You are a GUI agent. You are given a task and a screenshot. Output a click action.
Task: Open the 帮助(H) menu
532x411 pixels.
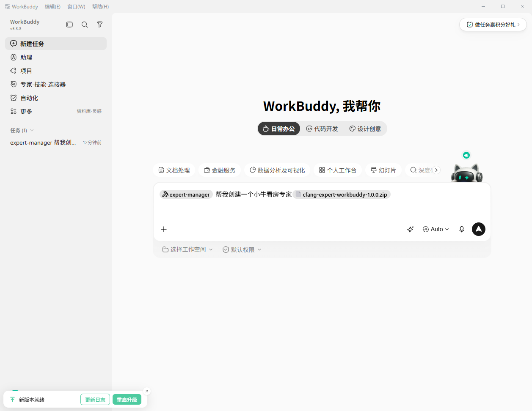[100, 6]
